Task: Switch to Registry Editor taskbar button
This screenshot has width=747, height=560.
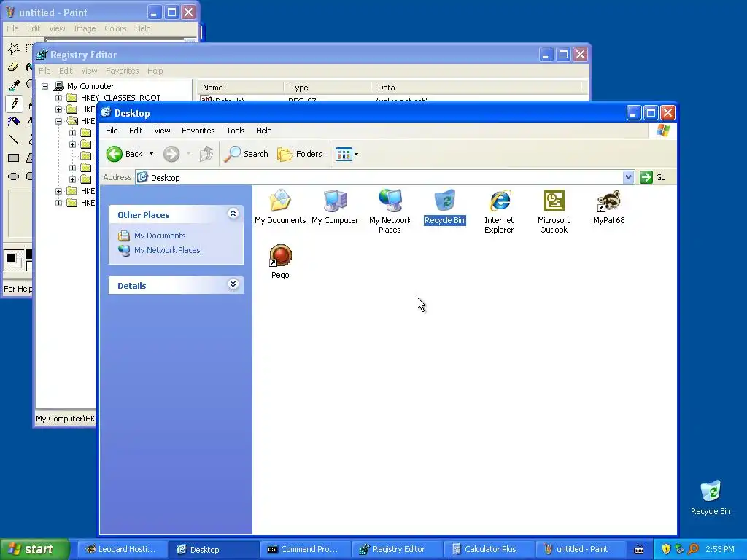Action: point(398,549)
